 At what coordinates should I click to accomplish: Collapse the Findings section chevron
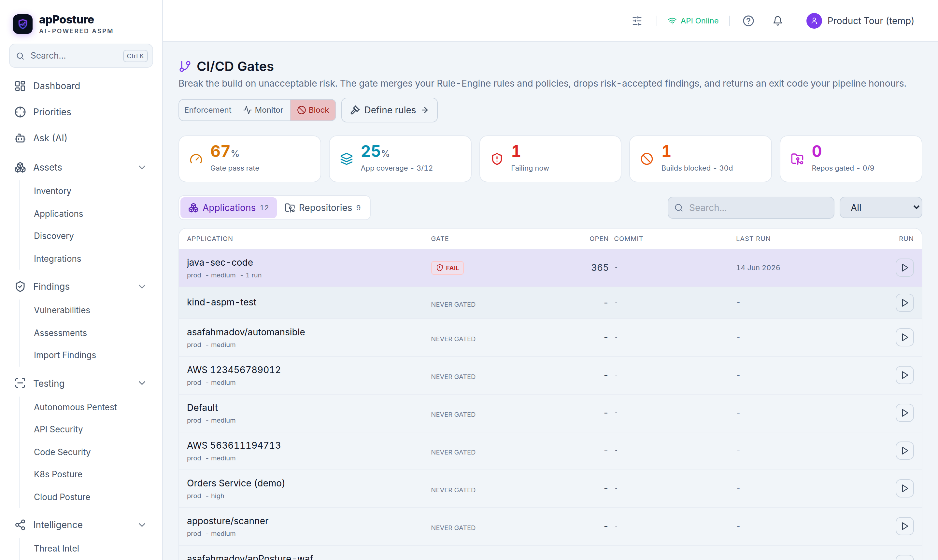pos(142,287)
